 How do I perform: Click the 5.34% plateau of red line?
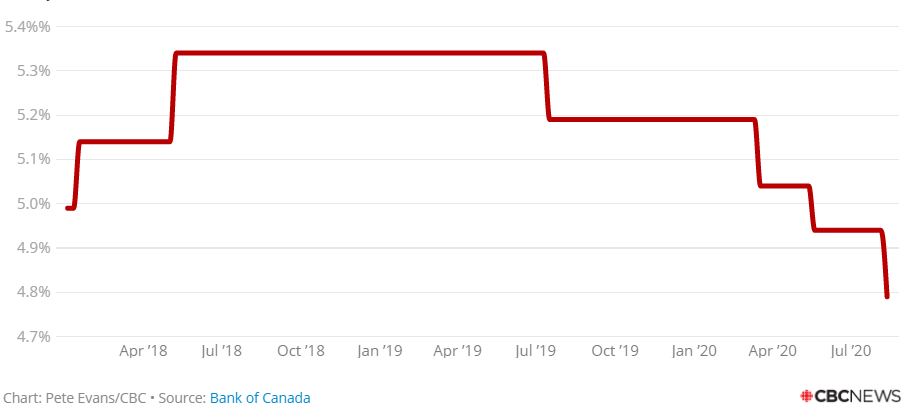pos(359,53)
